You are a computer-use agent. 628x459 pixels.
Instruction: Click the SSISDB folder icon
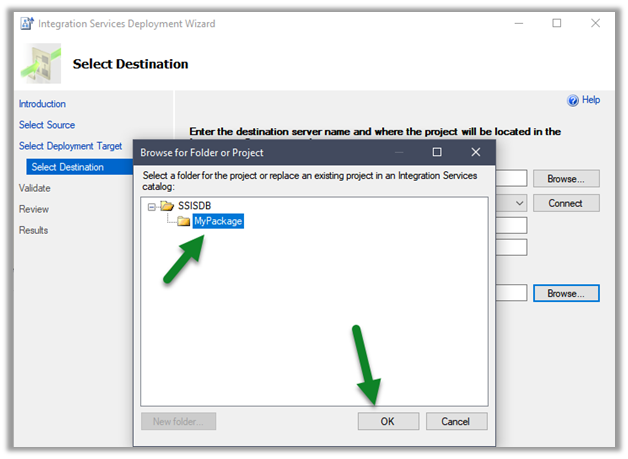click(167, 206)
